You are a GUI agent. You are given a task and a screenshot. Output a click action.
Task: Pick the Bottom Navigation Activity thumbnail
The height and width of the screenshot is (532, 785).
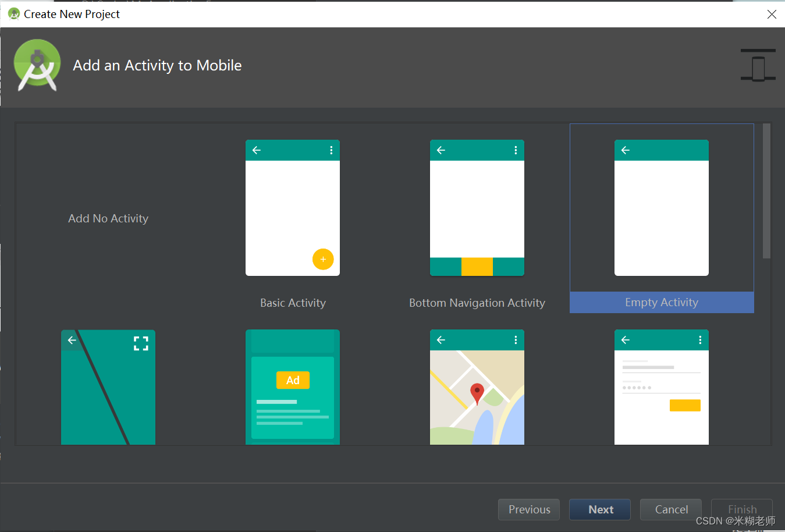[x=477, y=208]
